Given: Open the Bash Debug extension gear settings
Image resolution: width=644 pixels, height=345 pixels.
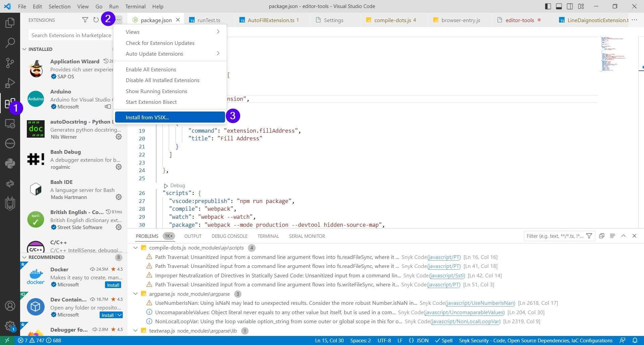Looking at the screenshot, I should (119, 167).
